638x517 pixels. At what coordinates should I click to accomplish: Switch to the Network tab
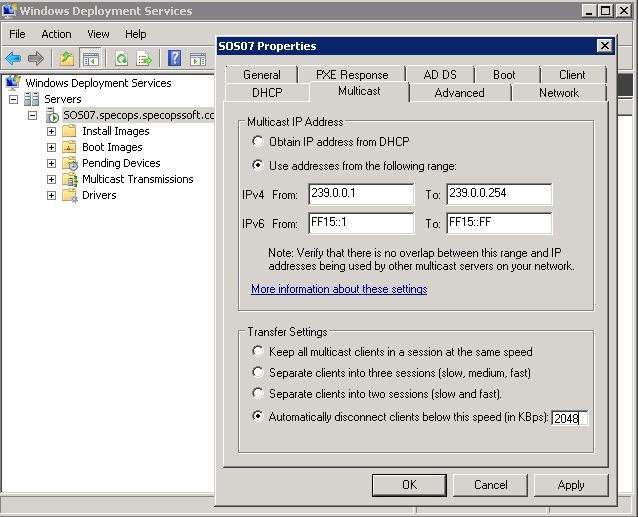pos(559,93)
